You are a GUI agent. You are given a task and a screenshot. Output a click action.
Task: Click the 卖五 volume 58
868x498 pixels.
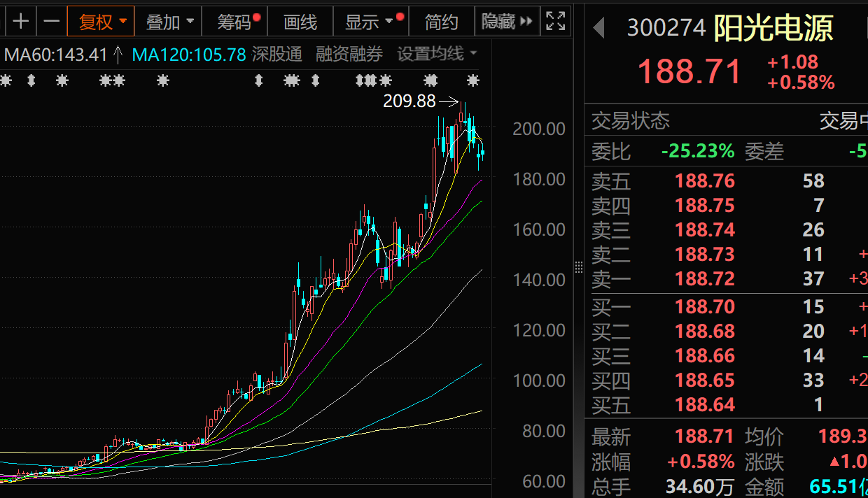point(813,181)
